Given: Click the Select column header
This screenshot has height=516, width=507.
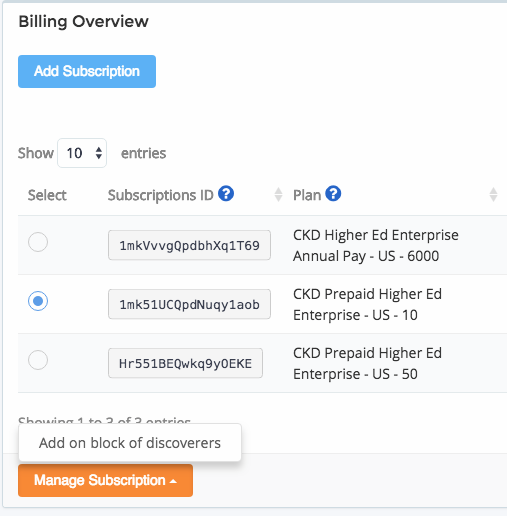Looking at the screenshot, I should pos(47,195).
